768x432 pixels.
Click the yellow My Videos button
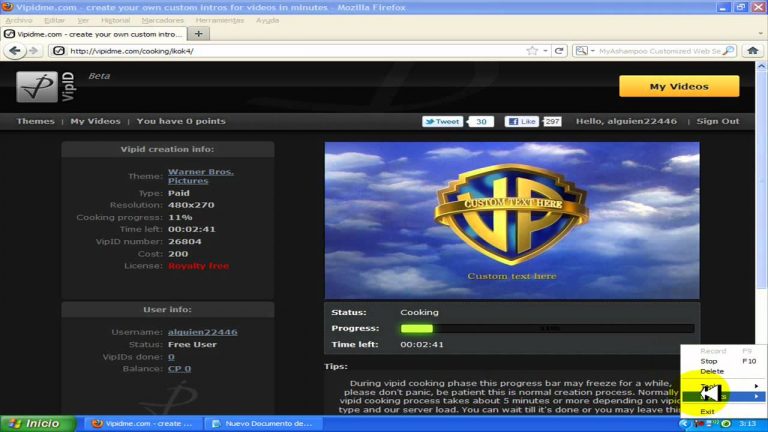pyautogui.click(x=679, y=86)
